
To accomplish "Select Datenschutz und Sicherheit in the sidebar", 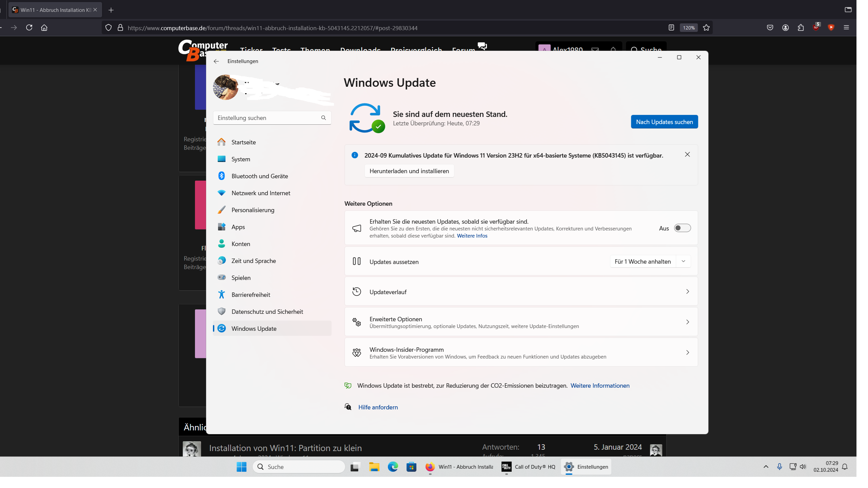I will click(x=267, y=312).
